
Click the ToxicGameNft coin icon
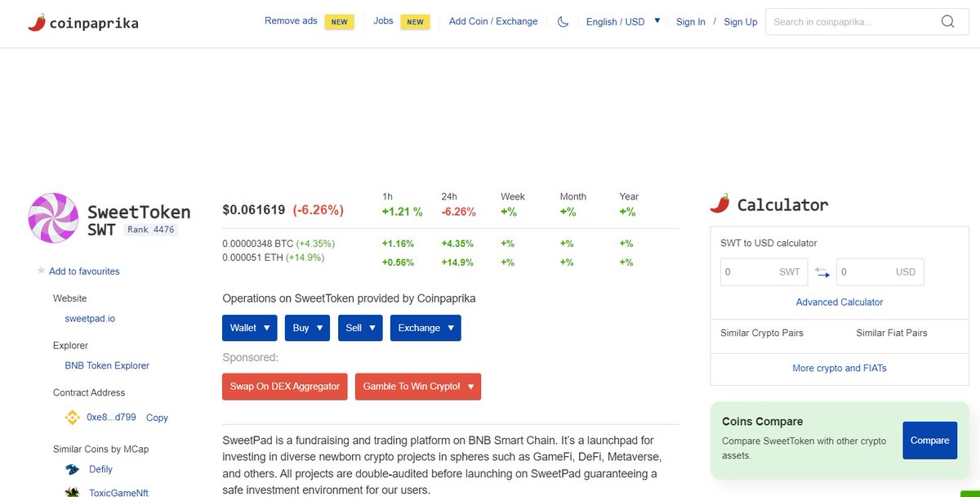pyautogui.click(x=73, y=493)
